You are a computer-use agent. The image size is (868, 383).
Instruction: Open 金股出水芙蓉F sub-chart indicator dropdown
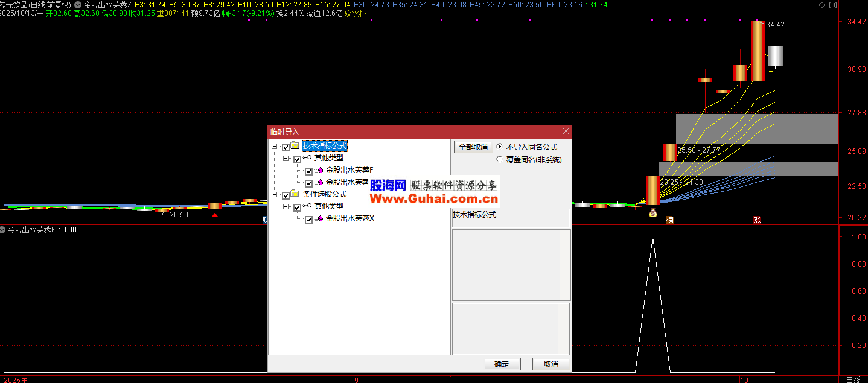tap(3, 230)
